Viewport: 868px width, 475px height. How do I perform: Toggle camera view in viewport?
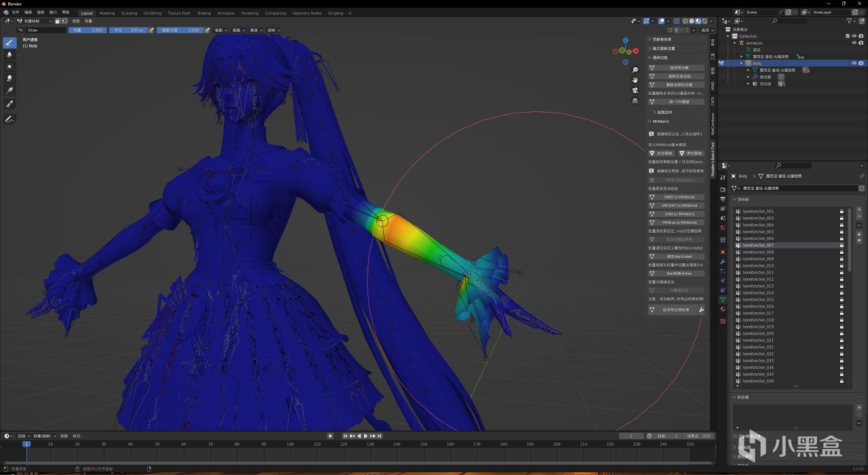pyautogui.click(x=635, y=90)
